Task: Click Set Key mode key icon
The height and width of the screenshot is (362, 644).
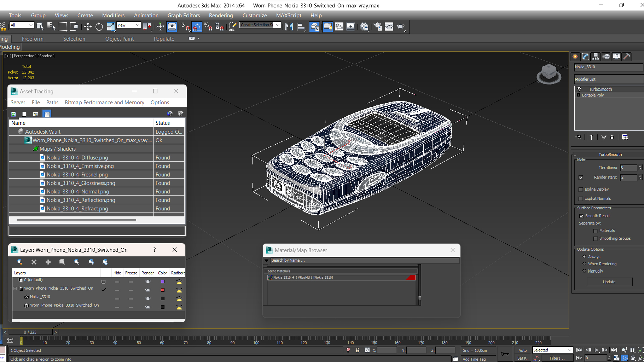Action: coord(505,354)
